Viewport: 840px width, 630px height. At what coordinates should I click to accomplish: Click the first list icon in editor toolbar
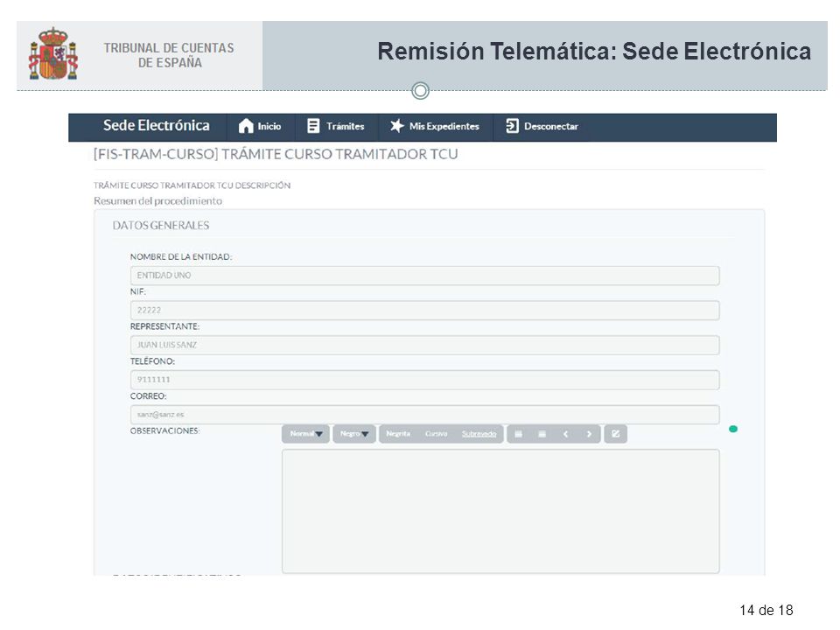tap(519, 434)
